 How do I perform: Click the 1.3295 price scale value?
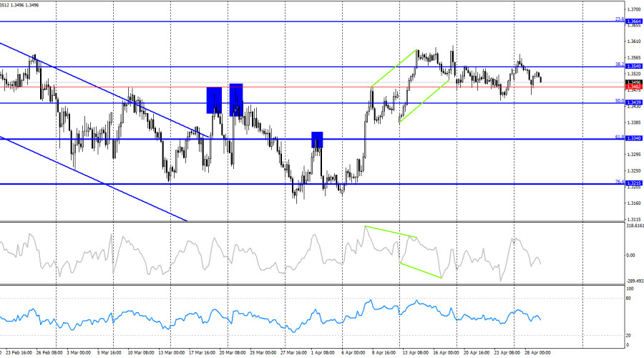[635, 155]
